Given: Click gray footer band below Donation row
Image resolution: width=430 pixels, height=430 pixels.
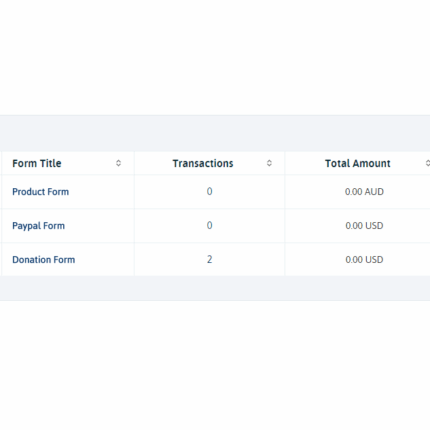Looking at the screenshot, I should pos(215,288).
